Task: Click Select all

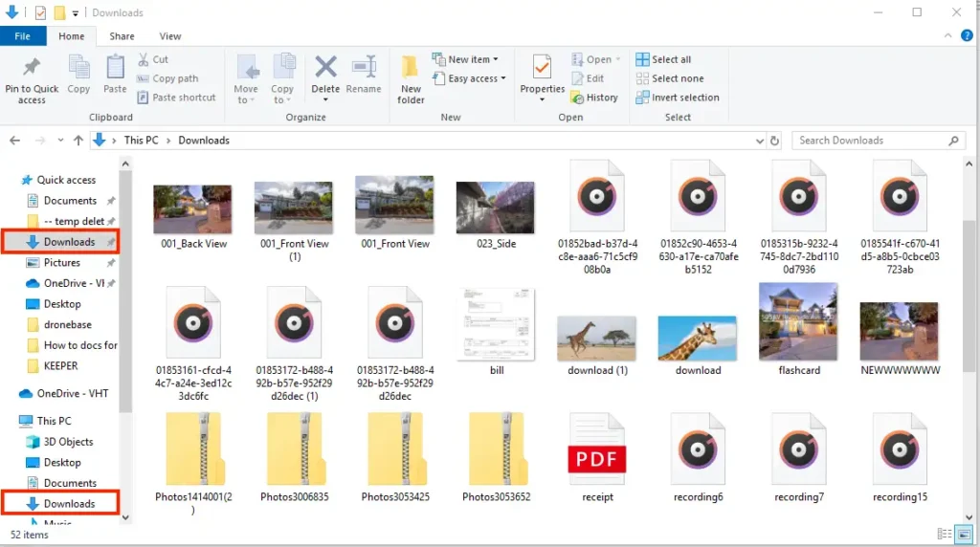Action: (663, 59)
